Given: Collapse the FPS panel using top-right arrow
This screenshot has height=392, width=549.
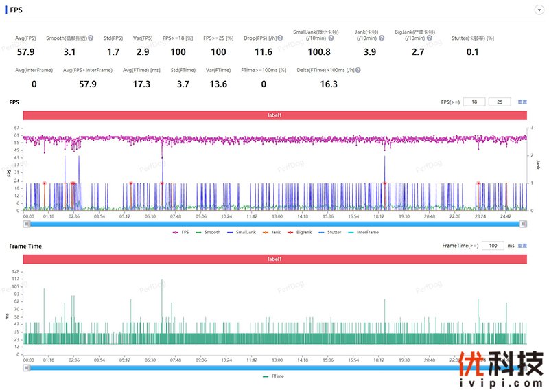Looking at the screenshot, I should coord(539,10).
